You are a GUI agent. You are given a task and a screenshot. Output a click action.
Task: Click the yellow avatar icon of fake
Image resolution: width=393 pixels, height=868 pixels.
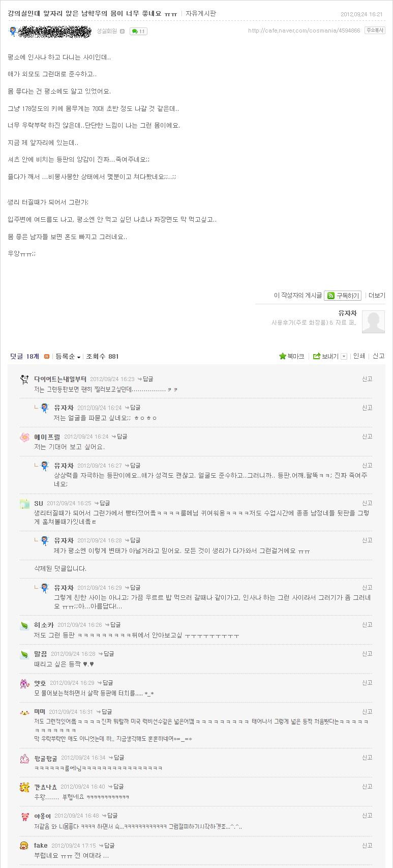pyautogui.click(x=24, y=846)
